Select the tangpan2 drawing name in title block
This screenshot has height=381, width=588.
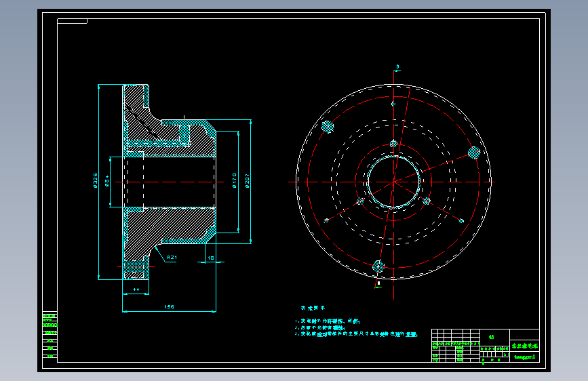click(x=525, y=357)
